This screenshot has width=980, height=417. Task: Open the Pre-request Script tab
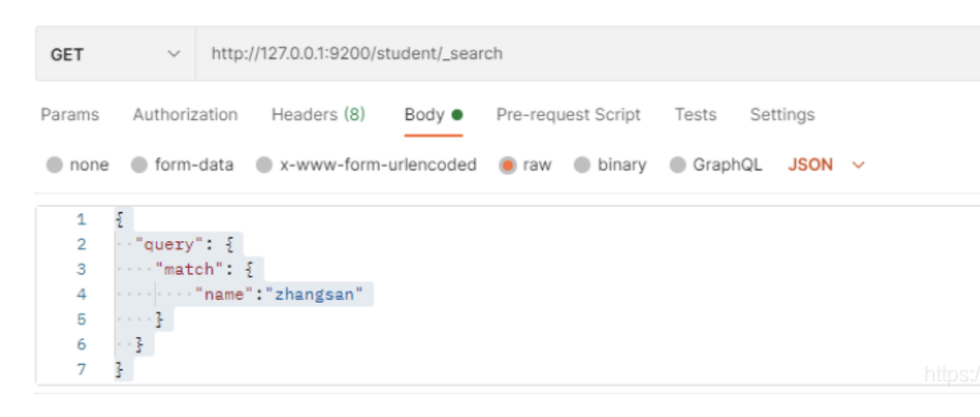pos(568,114)
